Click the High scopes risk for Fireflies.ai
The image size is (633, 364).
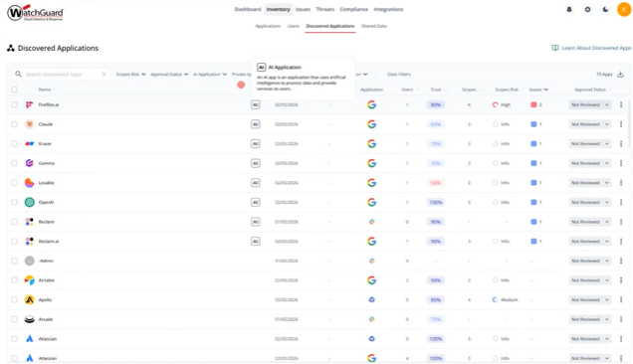tap(502, 104)
